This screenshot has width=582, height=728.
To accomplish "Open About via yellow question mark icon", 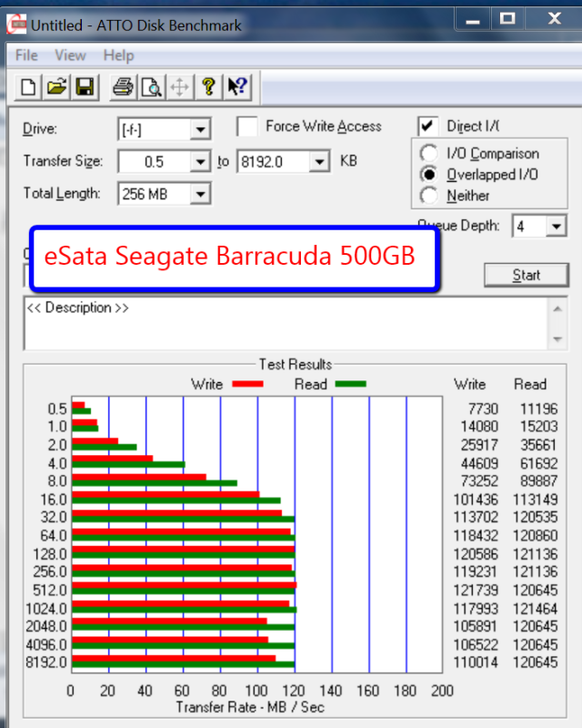I will click(208, 86).
